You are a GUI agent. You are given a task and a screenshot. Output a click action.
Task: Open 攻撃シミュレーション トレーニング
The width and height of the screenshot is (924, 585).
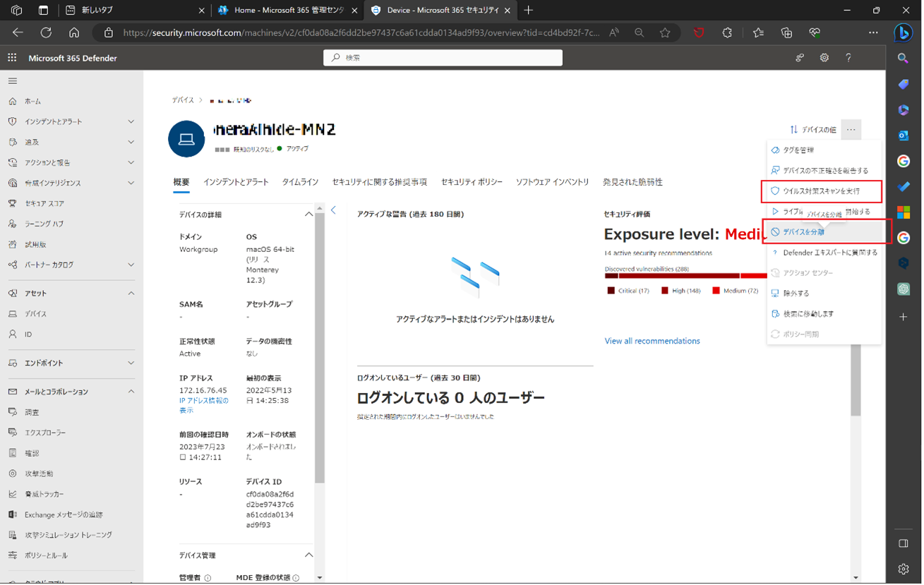point(68,535)
